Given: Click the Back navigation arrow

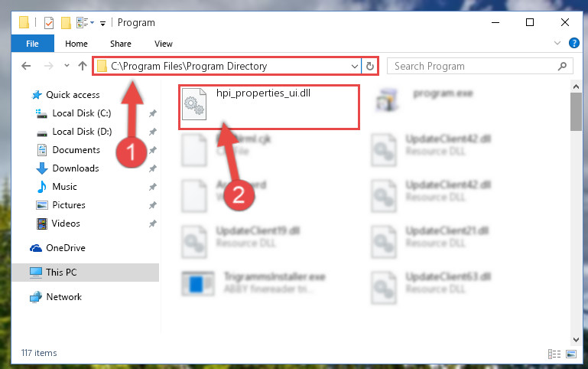Looking at the screenshot, I should (x=26, y=66).
